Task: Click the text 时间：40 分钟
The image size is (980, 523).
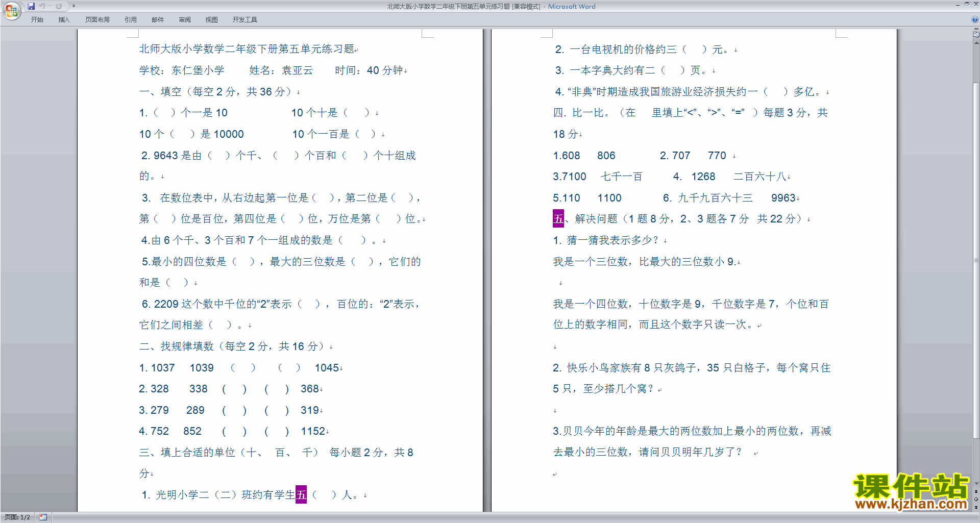Action: [x=369, y=70]
